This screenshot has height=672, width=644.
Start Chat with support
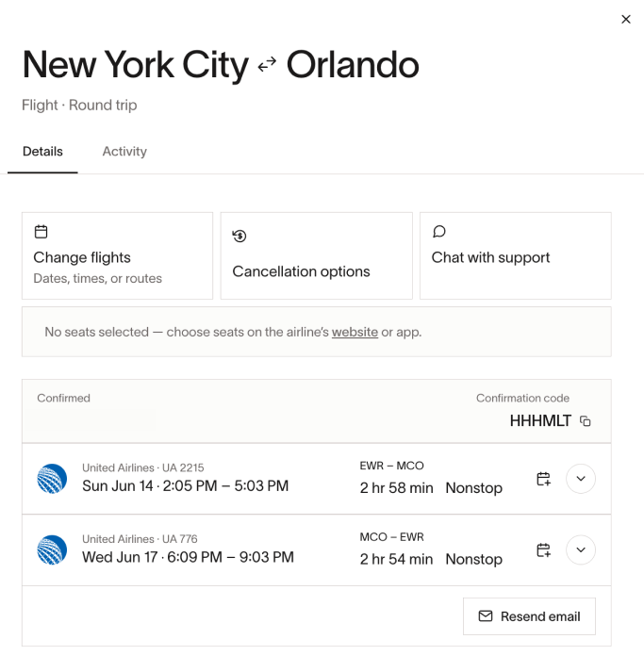(x=516, y=255)
